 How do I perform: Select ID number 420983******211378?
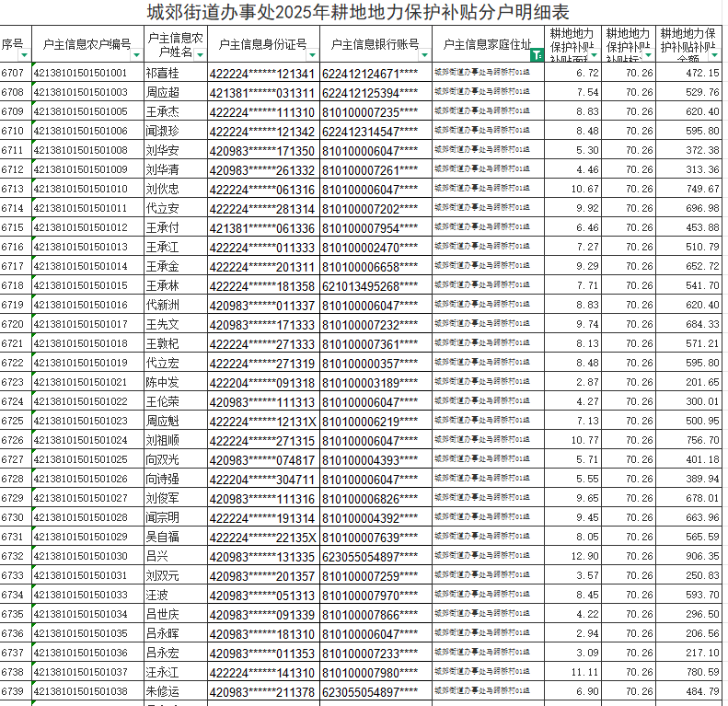point(263,692)
